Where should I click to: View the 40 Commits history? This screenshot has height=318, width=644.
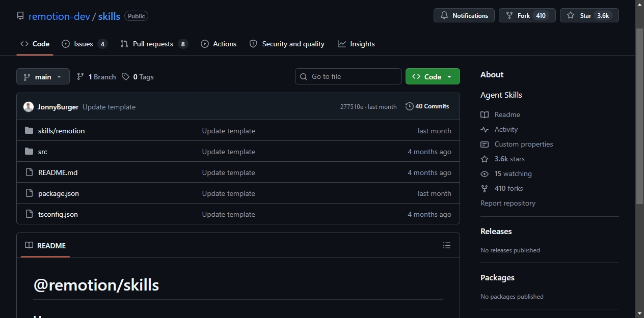(x=427, y=106)
